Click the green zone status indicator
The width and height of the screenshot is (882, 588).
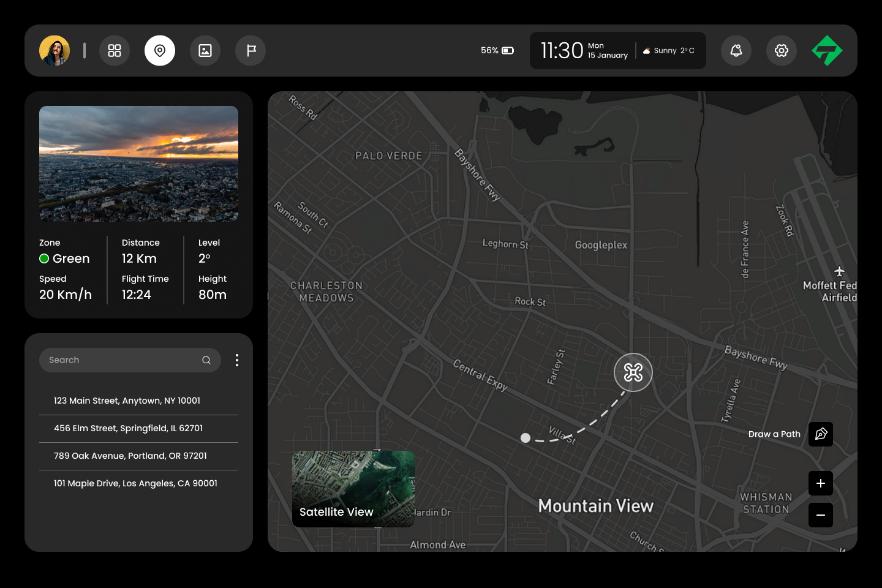[44, 258]
